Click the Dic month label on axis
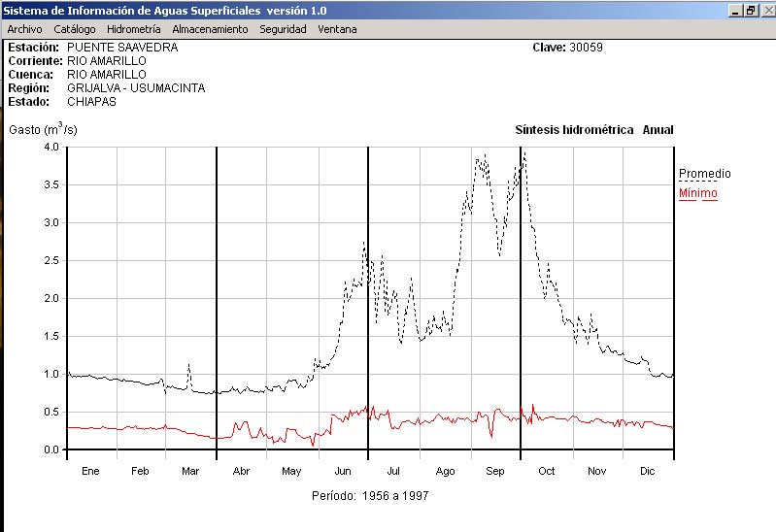The image size is (776, 532). tap(648, 472)
